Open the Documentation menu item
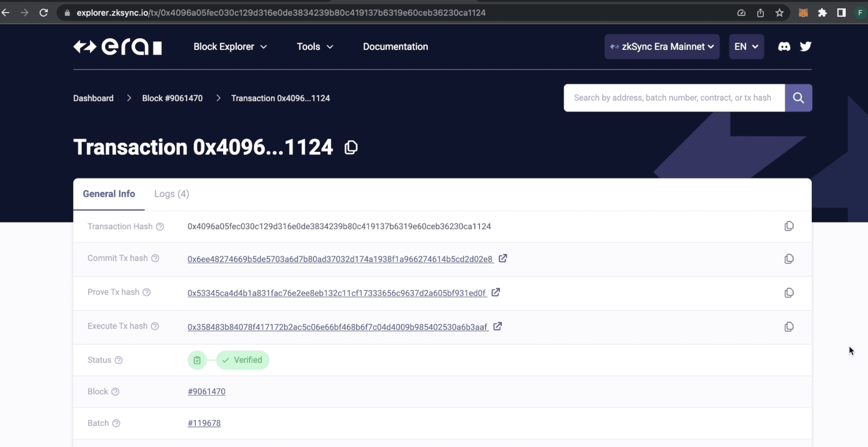Viewport: 868px width, 447px height. 395,46
